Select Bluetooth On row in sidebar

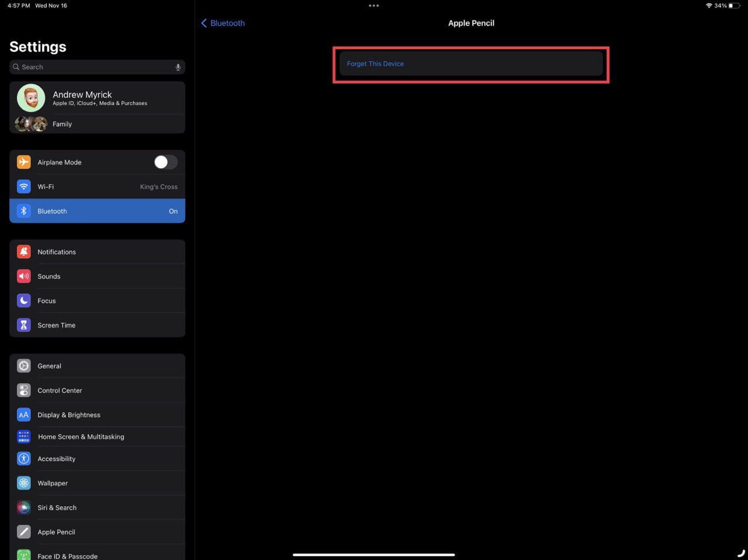[97, 211]
